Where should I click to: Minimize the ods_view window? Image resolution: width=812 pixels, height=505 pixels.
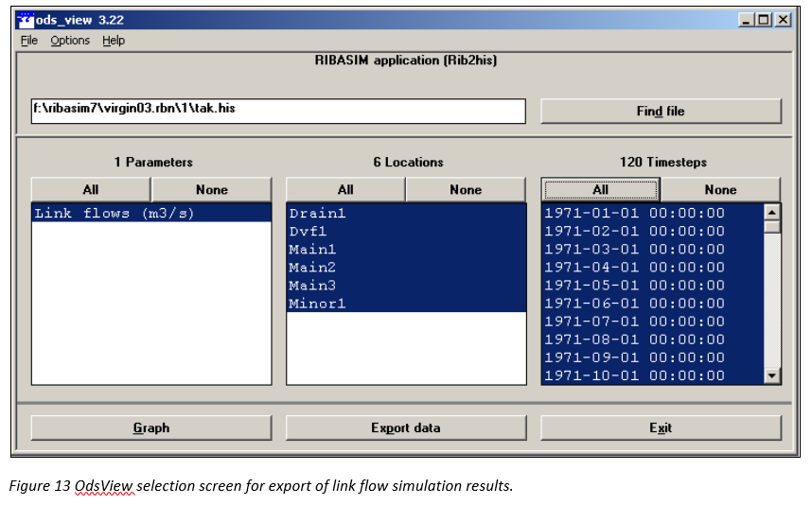click(x=747, y=20)
